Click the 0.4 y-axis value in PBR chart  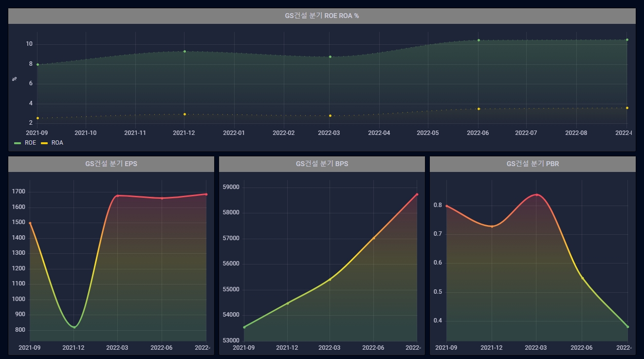438,321
